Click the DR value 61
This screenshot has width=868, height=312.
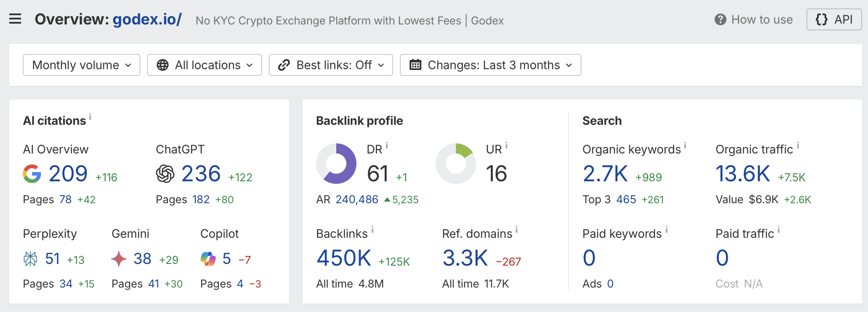coord(378,174)
